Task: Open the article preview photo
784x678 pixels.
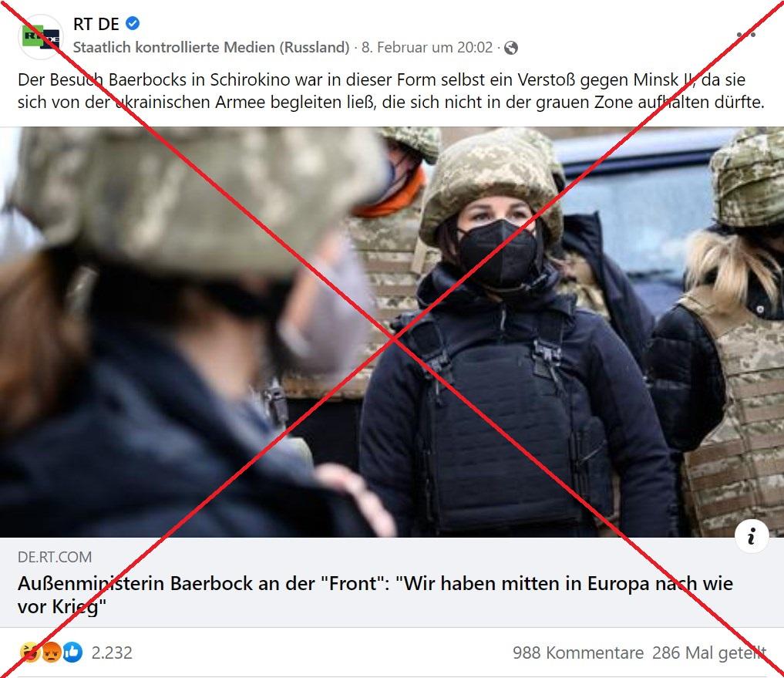Action: pos(392,332)
